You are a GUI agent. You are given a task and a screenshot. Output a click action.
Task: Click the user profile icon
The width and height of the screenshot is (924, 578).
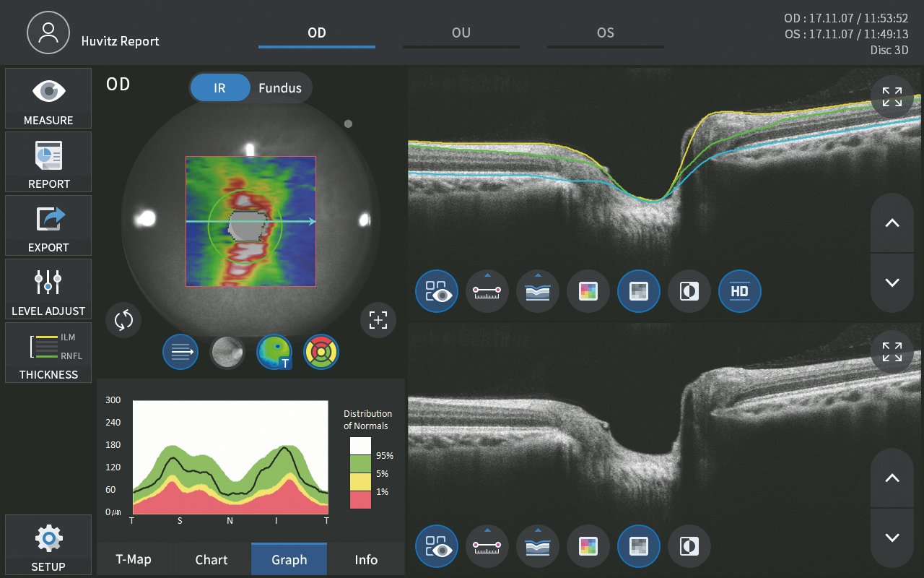click(x=48, y=33)
